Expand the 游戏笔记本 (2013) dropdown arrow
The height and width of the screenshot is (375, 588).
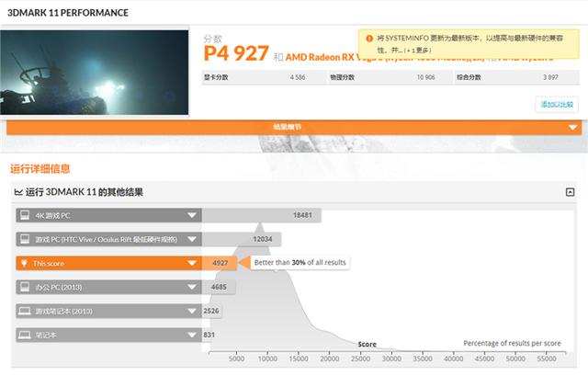point(192,312)
